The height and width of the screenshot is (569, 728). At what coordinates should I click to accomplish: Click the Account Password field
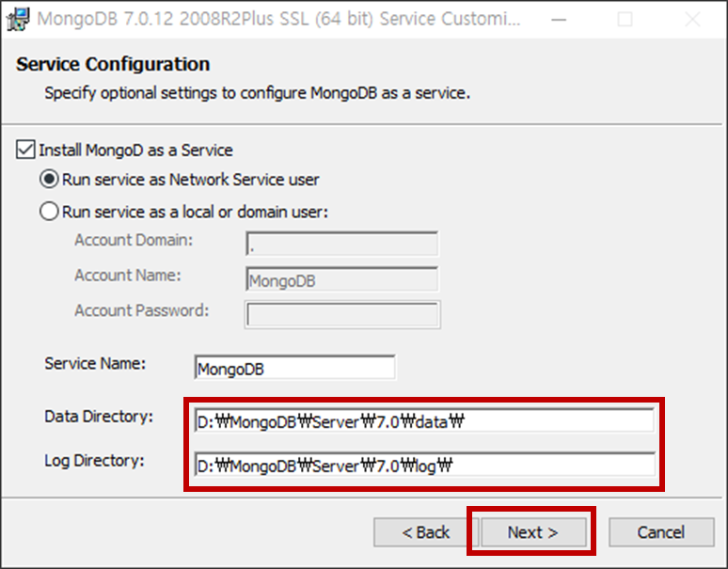point(342,314)
